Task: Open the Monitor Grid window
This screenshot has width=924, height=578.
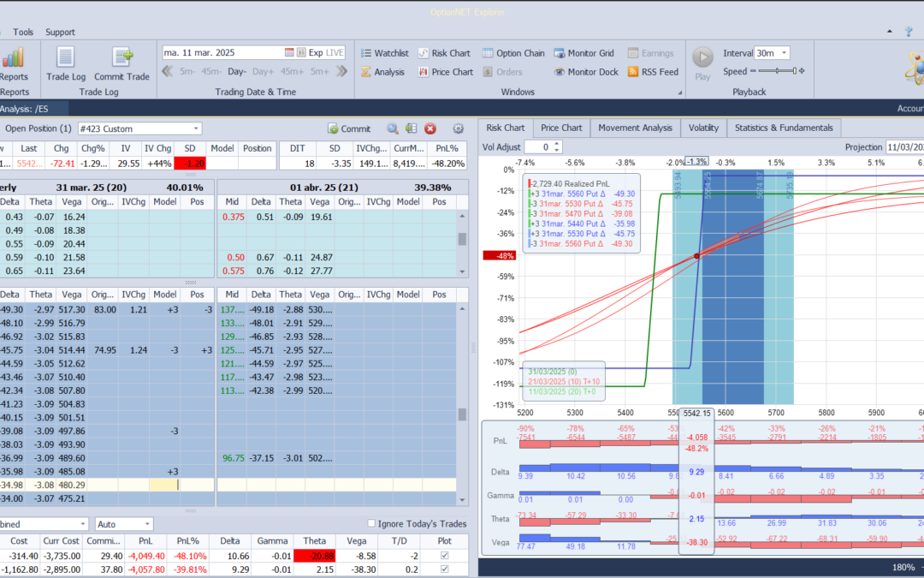Action: [x=584, y=53]
